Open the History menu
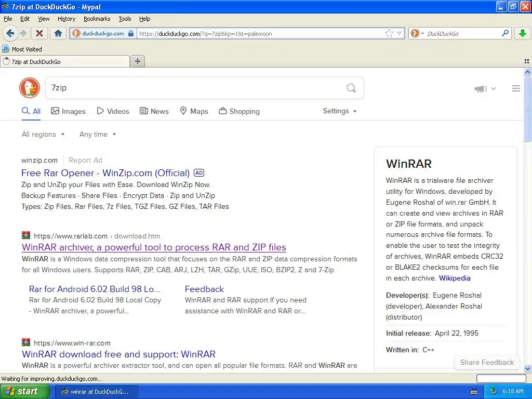532x399 pixels. point(66,19)
